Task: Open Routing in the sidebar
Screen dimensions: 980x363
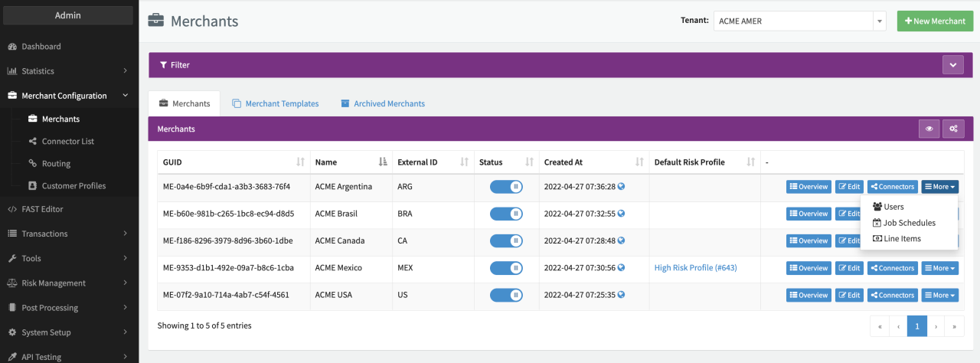Action: [x=56, y=164]
